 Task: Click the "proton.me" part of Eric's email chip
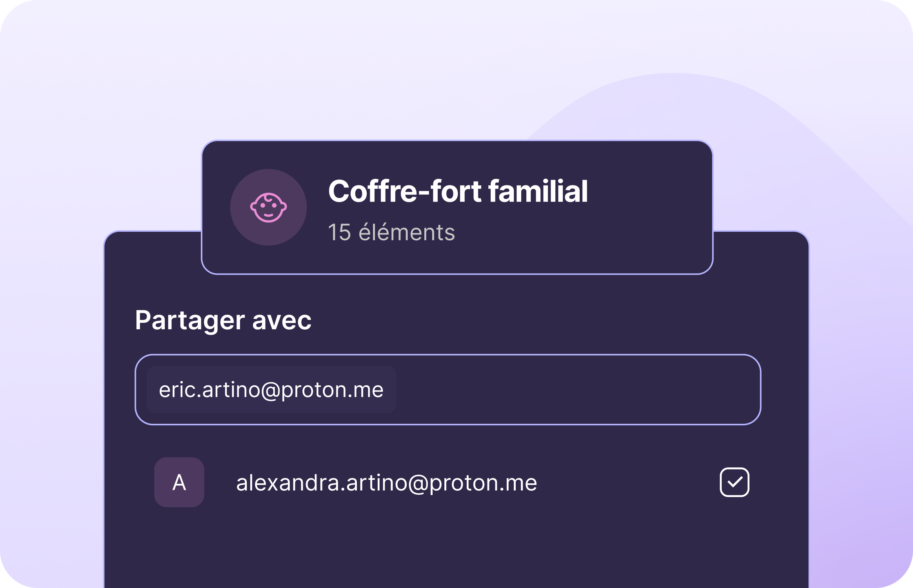pos(332,390)
